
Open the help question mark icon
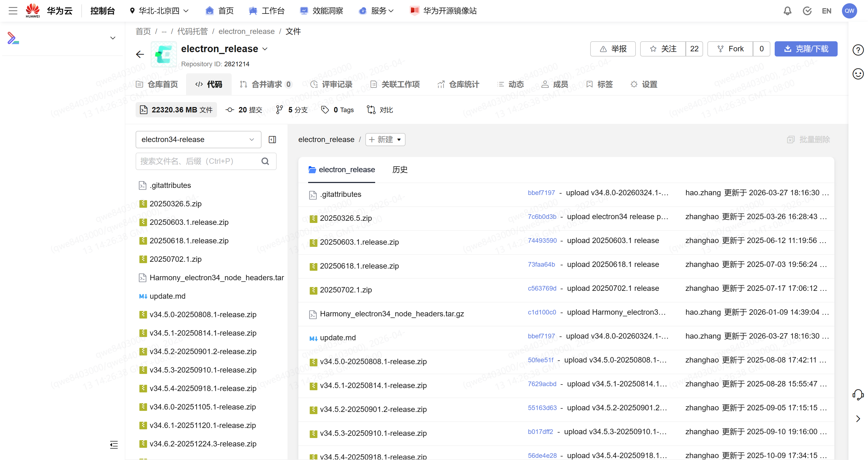(858, 50)
